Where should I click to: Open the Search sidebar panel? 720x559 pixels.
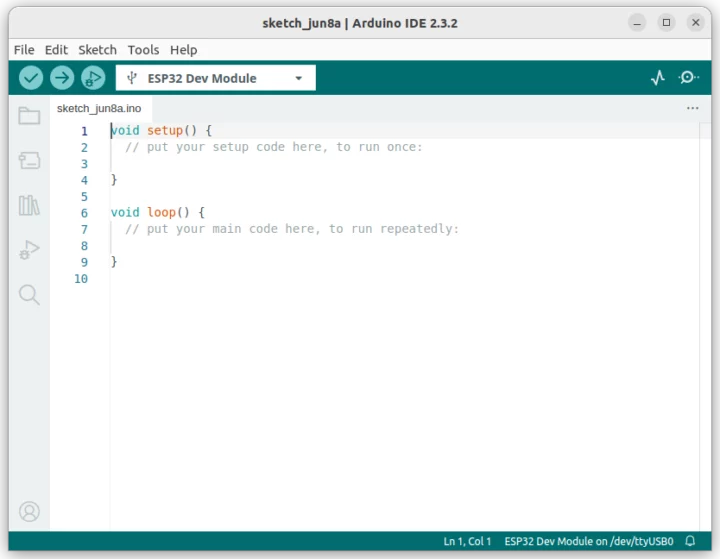(x=29, y=294)
